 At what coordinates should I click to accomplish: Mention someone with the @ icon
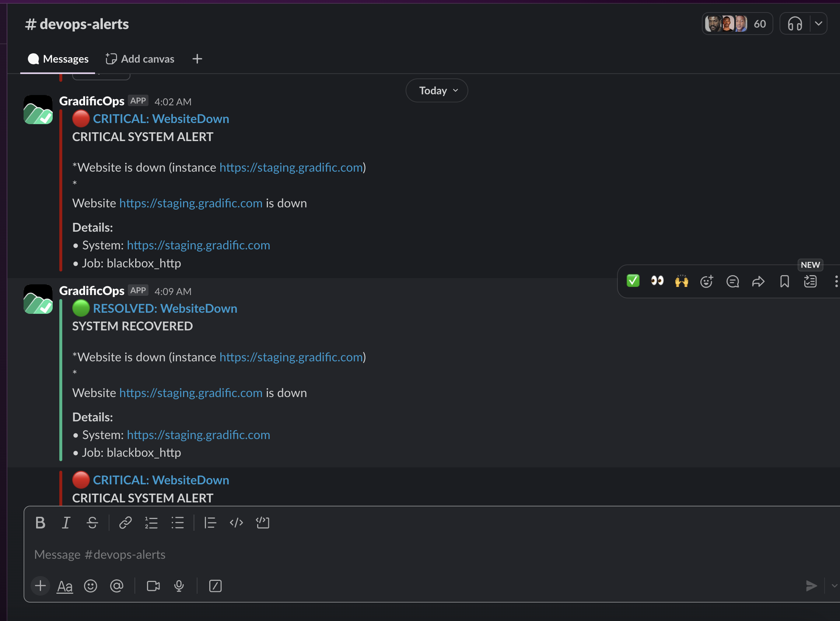116,586
